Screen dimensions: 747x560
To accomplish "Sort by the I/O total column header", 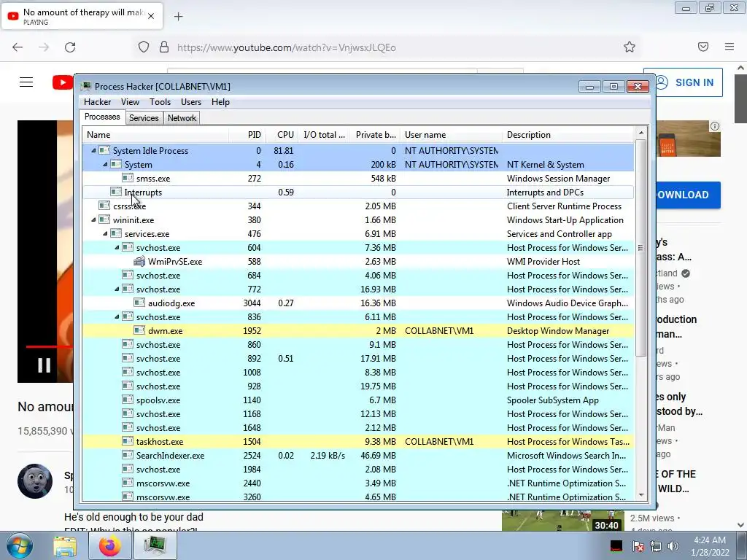I will click(323, 135).
